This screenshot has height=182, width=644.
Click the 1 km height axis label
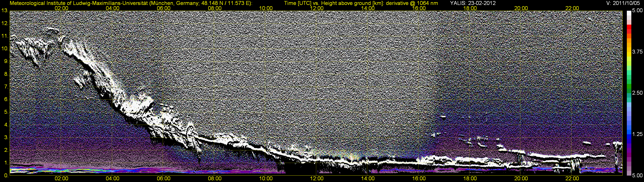point(6,163)
